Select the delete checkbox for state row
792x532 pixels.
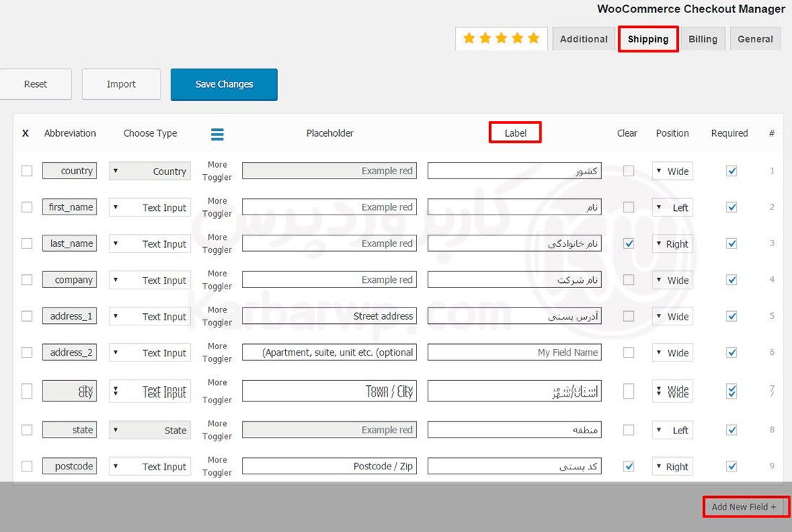click(27, 430)
